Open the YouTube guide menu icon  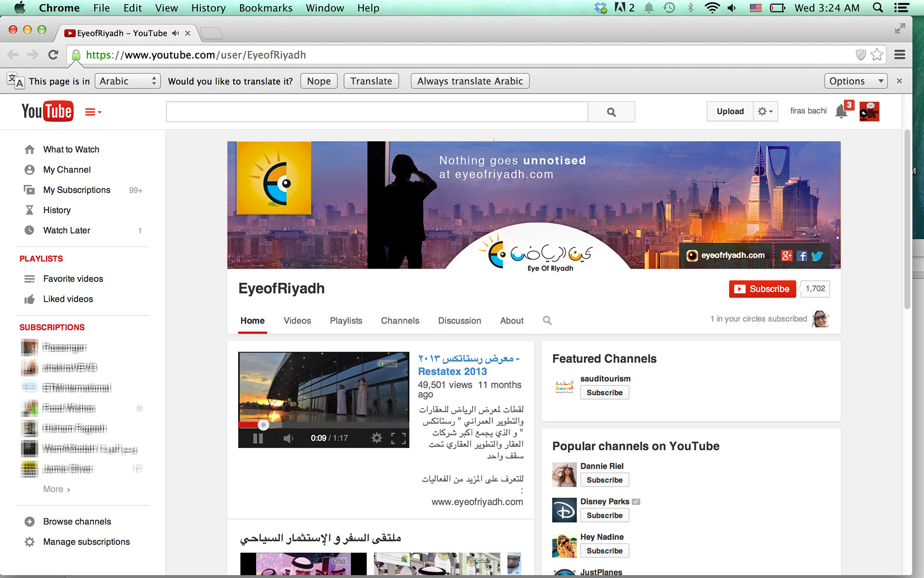point(93,112)
